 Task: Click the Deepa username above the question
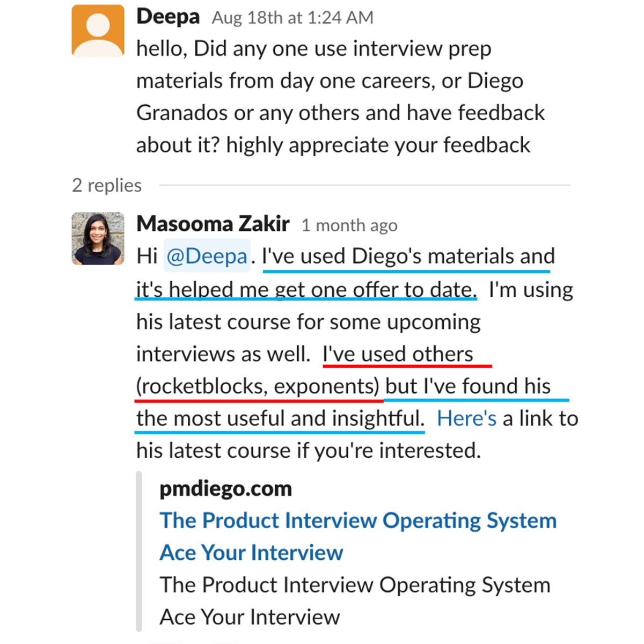[x=168, y=17]
